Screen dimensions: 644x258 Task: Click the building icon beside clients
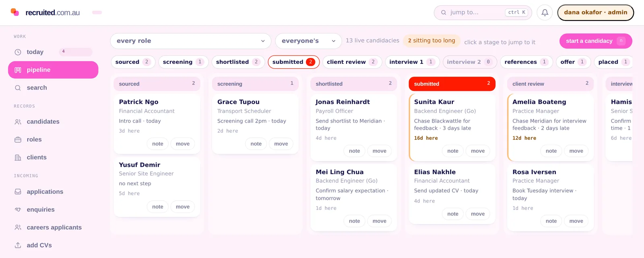point(18,158)
